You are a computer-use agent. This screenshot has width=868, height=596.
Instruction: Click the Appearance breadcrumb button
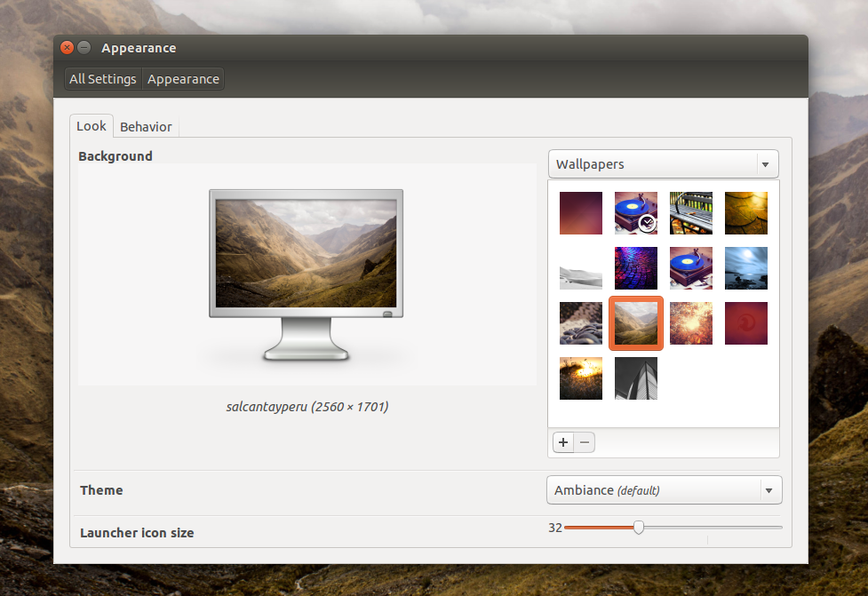[183, 79]
